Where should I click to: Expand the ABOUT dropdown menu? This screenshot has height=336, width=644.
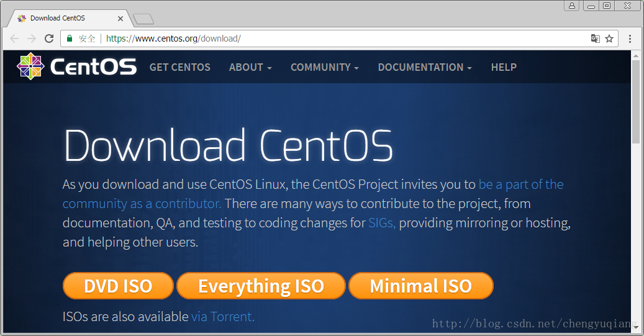250,67
